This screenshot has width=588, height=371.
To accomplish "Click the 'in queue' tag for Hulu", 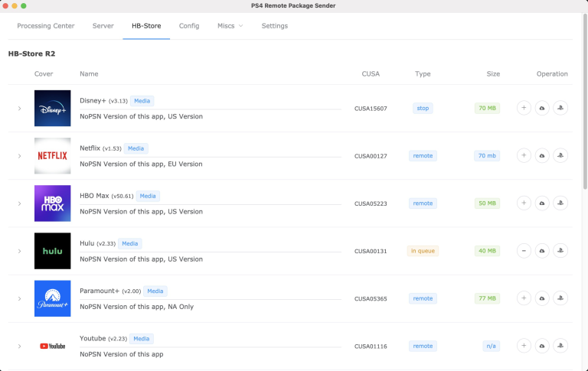I will (x=423, y=251).
